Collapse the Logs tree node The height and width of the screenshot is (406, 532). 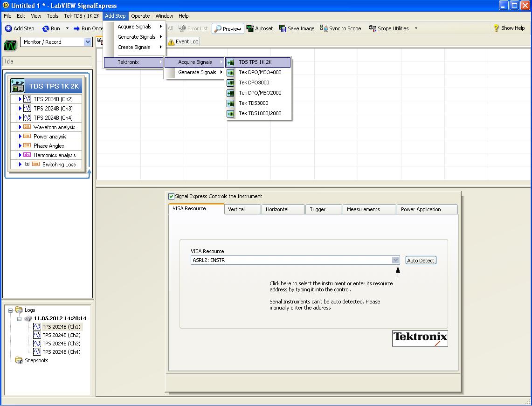(11, 310)
